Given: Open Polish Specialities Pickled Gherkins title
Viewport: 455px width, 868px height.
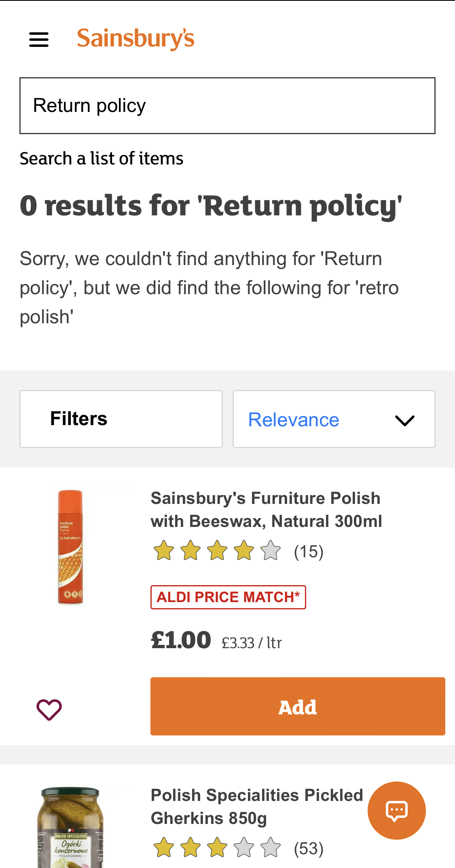Looking at the screenshot, I should (x=256, y=807).
